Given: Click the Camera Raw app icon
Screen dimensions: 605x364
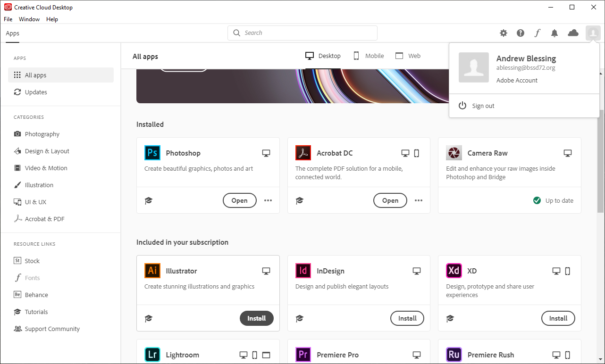Looking at the screenshot, I should [454, 153].
